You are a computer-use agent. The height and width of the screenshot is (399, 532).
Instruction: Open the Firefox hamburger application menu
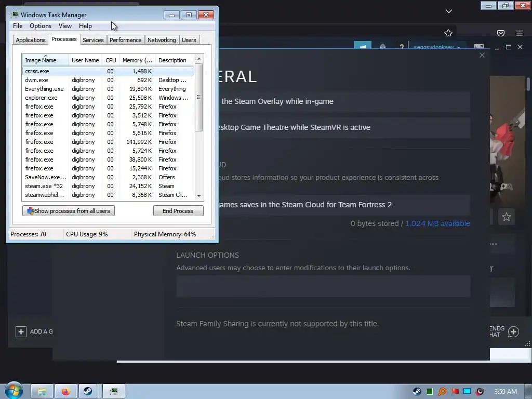pos(520,33)
